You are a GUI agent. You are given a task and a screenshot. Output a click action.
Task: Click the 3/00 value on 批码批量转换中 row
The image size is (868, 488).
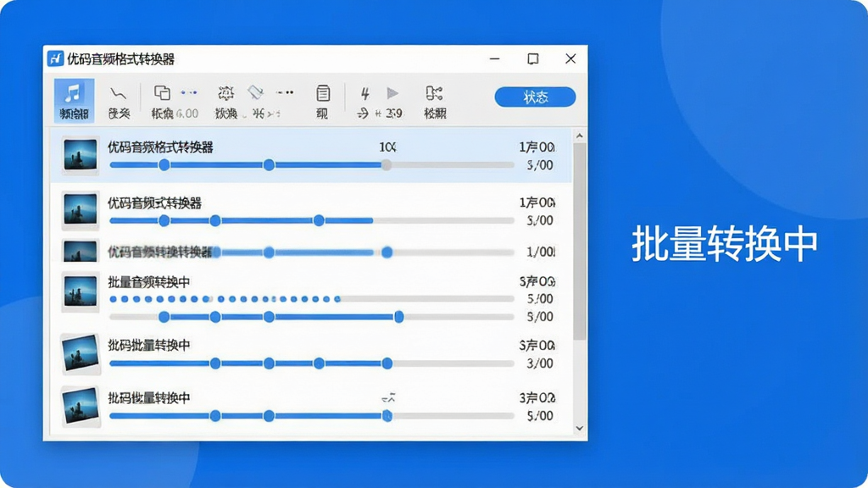[540, 363]
